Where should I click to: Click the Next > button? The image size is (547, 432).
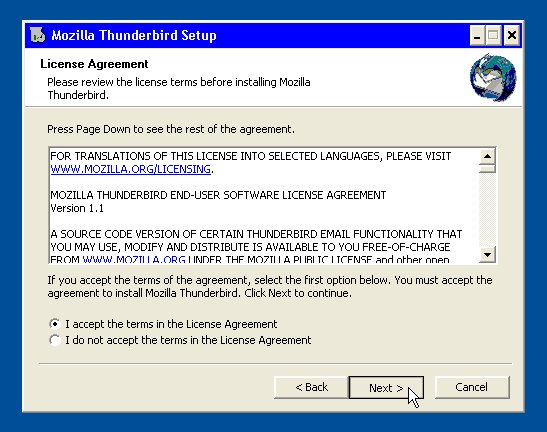[386, 388]
